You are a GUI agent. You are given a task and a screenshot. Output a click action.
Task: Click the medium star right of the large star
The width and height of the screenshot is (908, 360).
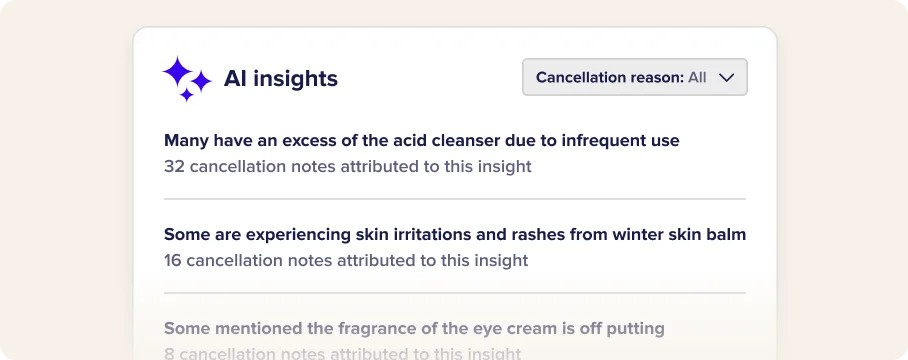(202, 81)
